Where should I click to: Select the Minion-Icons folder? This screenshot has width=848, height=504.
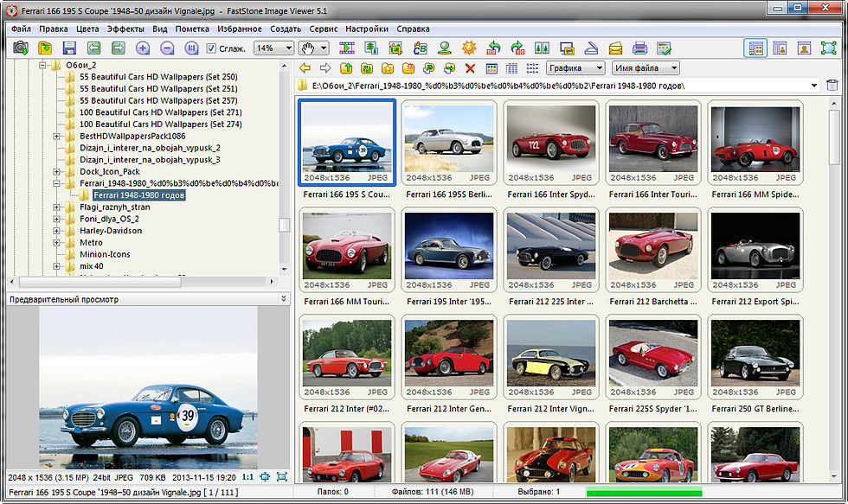105,254
